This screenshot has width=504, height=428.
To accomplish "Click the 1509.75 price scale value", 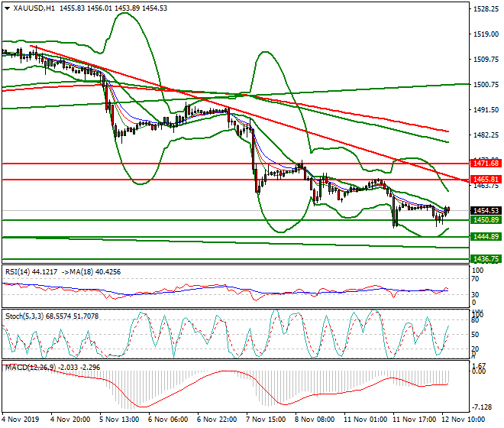I will (486, 60).
